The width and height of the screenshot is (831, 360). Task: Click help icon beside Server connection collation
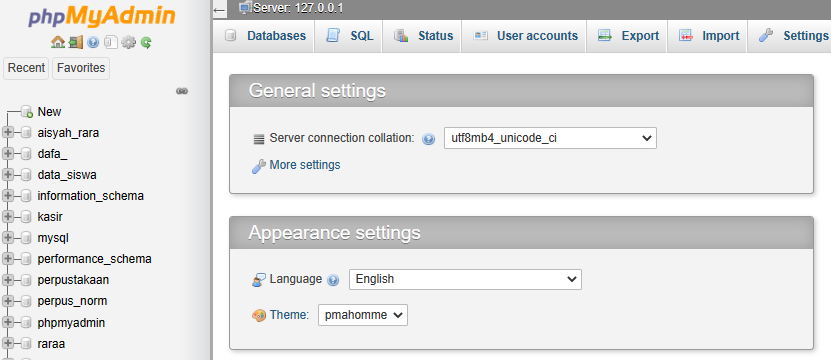click(428, 139)
